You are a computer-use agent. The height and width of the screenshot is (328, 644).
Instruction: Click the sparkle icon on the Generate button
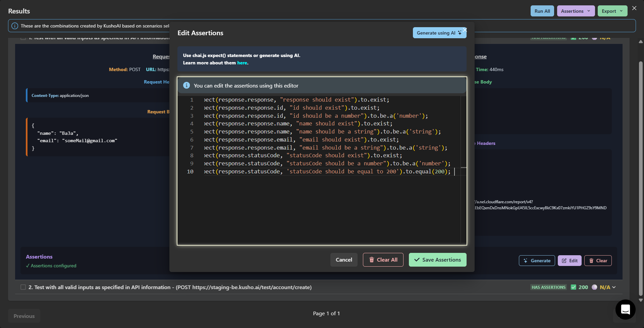click(526, 261)
